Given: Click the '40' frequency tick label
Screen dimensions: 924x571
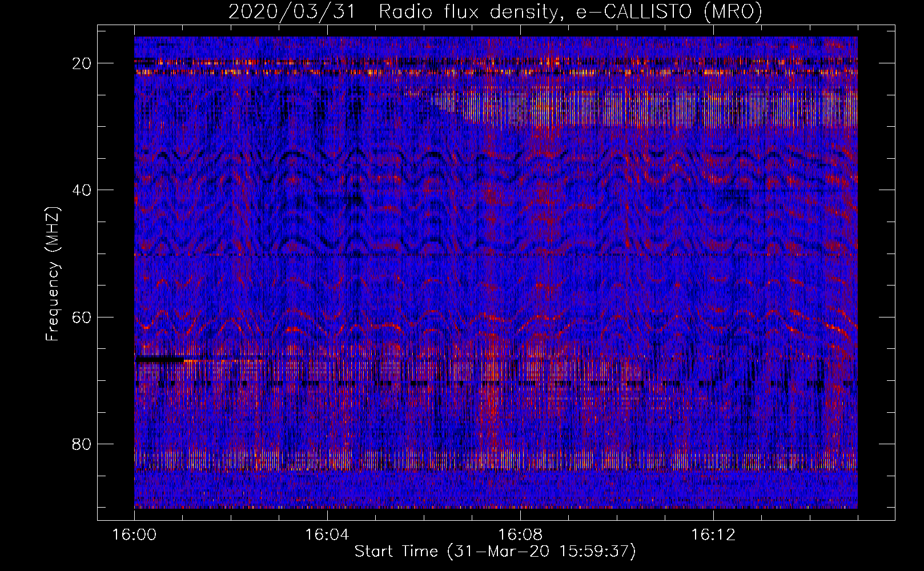Looking at the screenshot, I should coord(82,190).
